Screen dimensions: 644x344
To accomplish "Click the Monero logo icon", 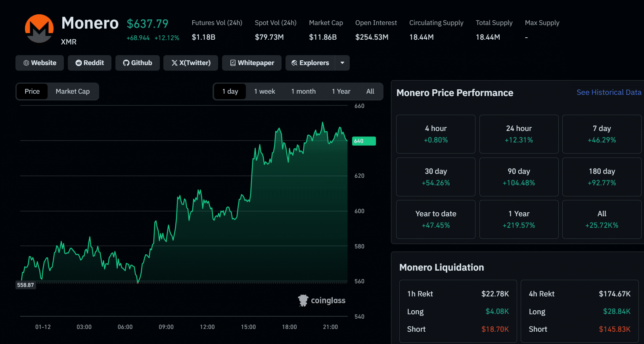I will point(39,29).
